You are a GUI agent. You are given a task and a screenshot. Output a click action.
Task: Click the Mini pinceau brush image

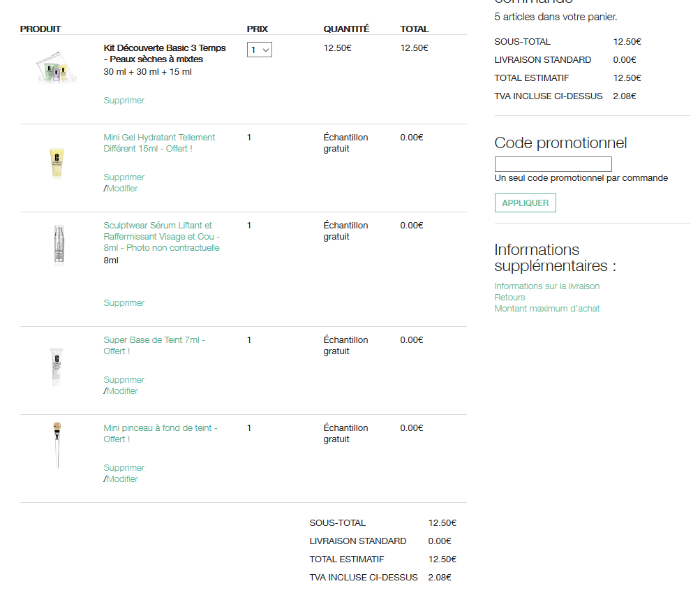pos(57,446)
